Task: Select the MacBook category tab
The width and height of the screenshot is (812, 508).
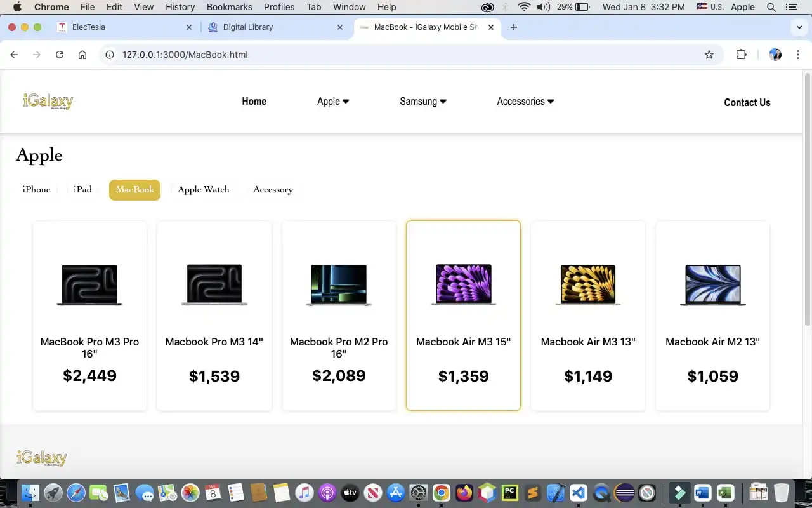Action: point(134,190)
